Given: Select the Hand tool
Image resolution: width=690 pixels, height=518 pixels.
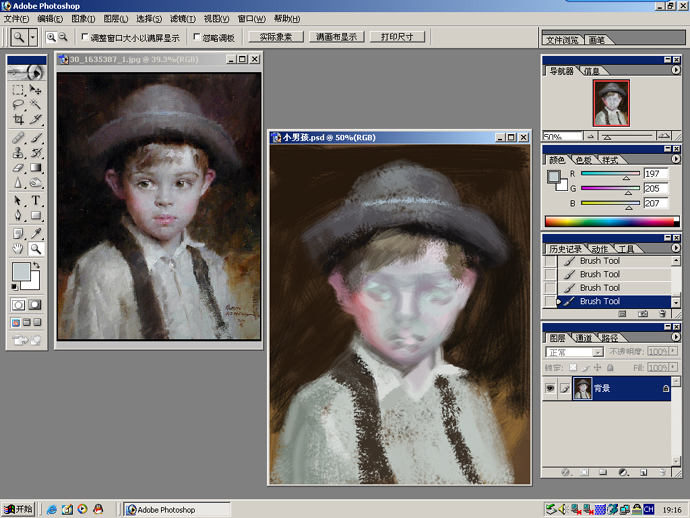Looking at the screenshot, I should coord(18,249).
